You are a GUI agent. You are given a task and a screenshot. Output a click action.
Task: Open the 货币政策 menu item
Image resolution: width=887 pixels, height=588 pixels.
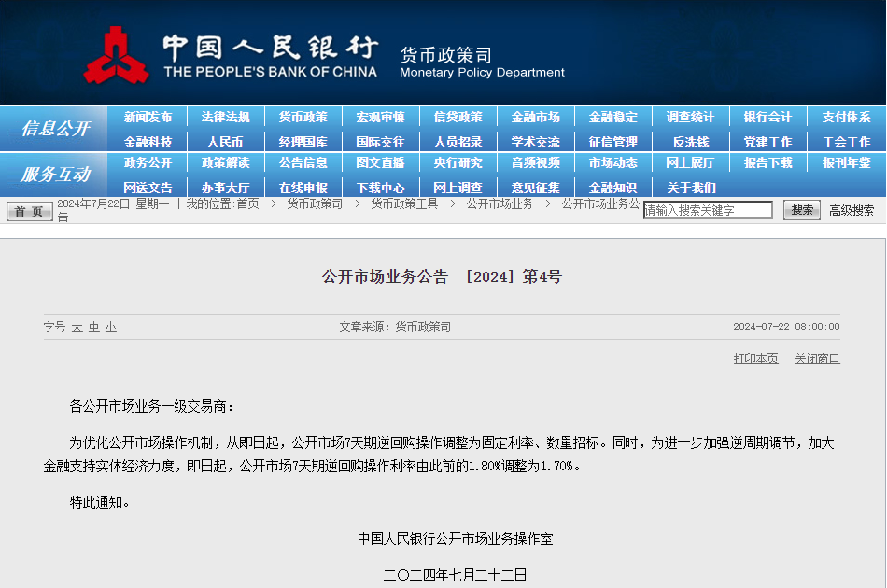303,117
